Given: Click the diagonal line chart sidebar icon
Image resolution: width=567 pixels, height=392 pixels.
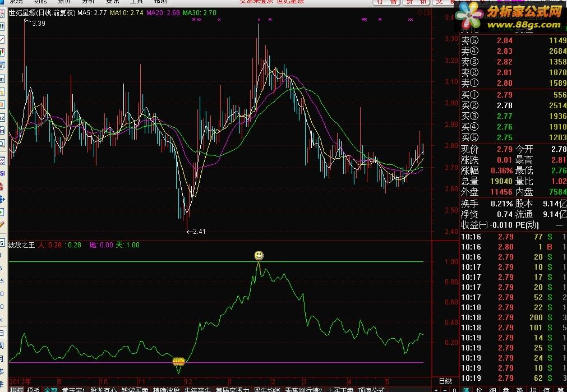Looking at the screenshot, I should coord(2,39).
